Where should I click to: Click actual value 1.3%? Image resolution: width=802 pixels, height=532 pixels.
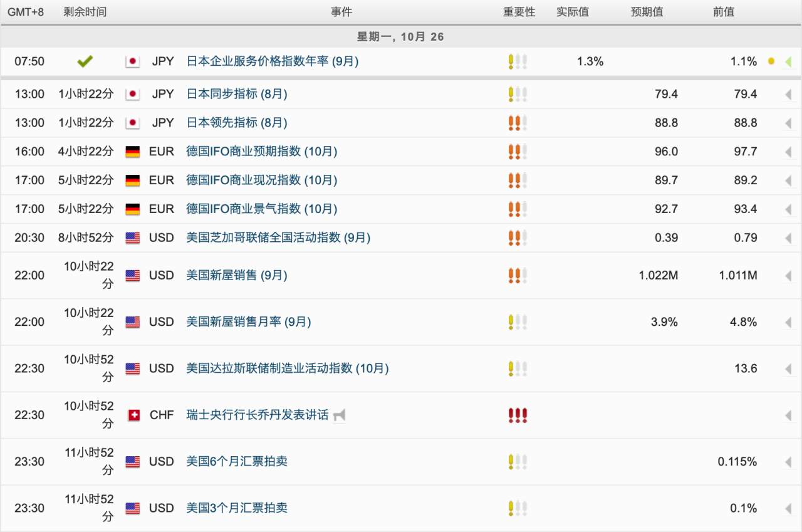[590, 61]
